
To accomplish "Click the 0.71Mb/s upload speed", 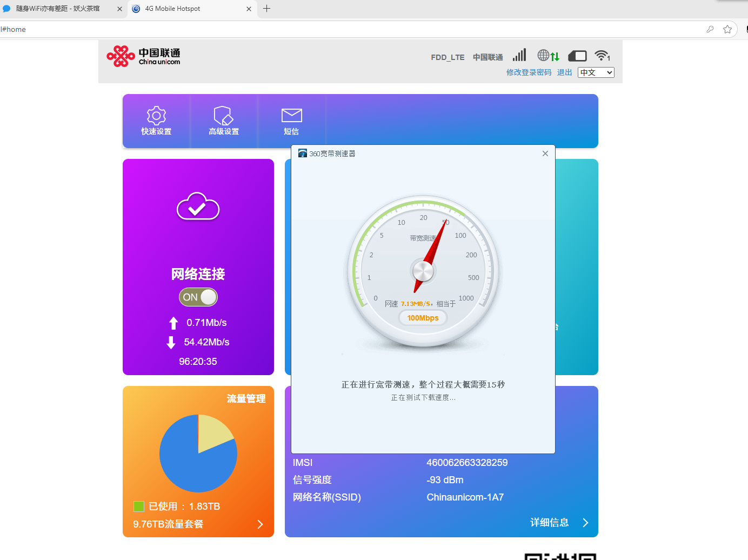I will click(206, 323).
